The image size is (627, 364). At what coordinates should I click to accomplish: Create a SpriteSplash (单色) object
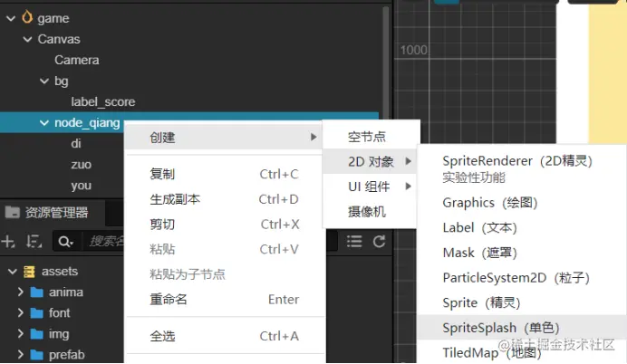521,328
